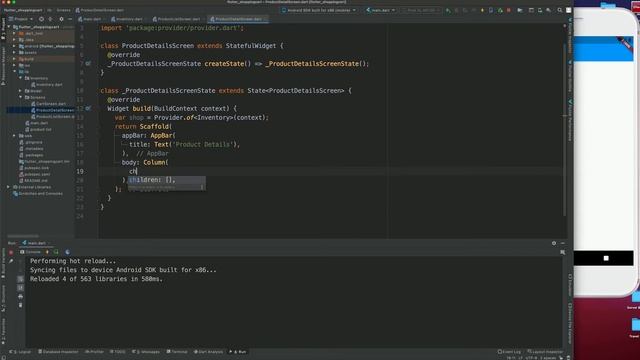Open the Logcat tool window button
Image resolution: width=640 pixels, height=360 pixels.
[20, 351]
